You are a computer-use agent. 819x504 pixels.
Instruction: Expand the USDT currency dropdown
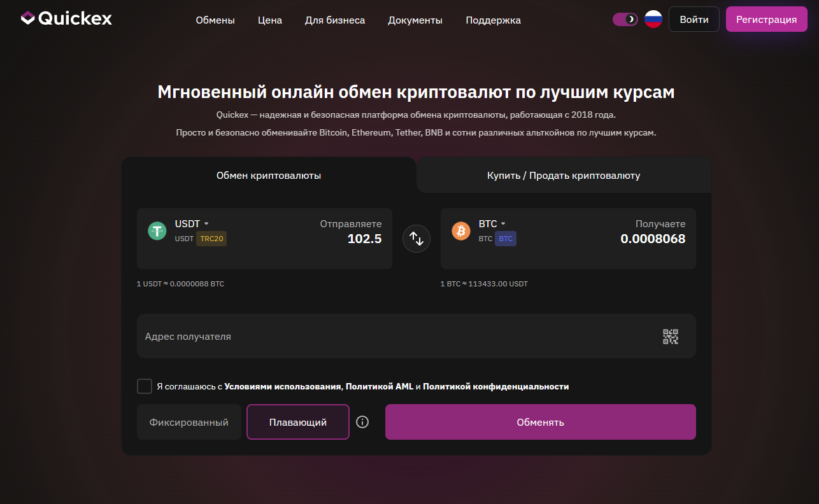coord(192,224)
